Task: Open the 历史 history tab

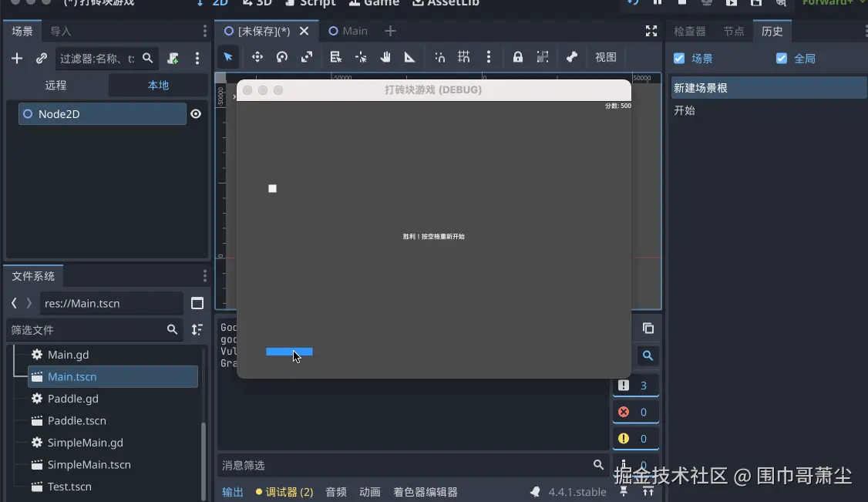Action: [x=772, y=31]
